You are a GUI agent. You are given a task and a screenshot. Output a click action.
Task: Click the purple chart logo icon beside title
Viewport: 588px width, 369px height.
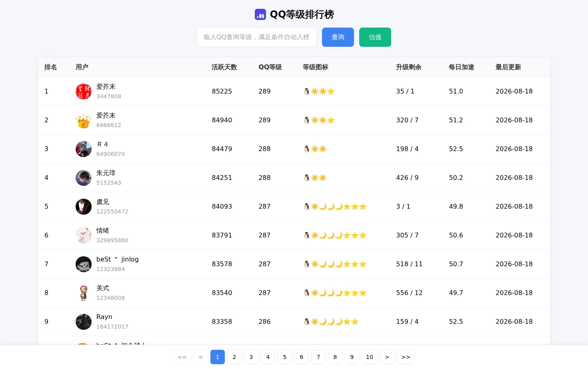(x=260, y=14)
